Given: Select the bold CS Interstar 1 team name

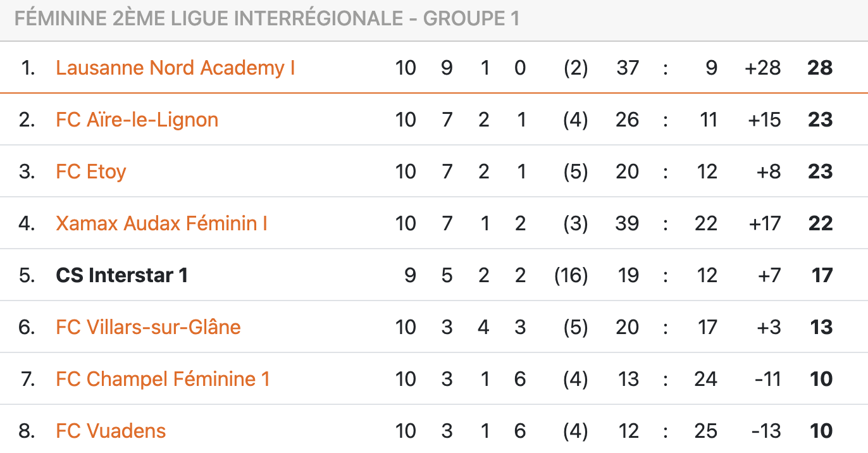Looking at the screenshot, I should [121, 275].
